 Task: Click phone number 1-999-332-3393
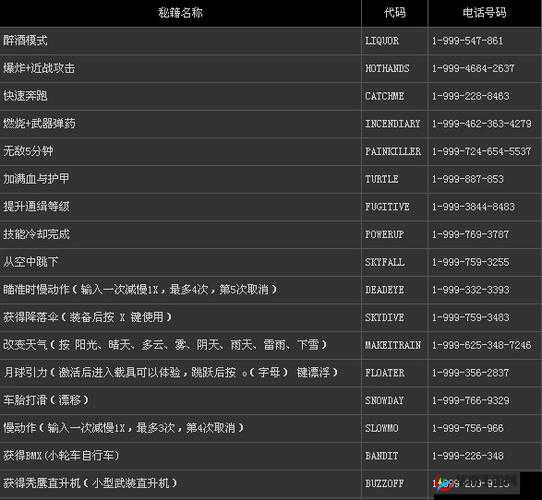[470, 290]
